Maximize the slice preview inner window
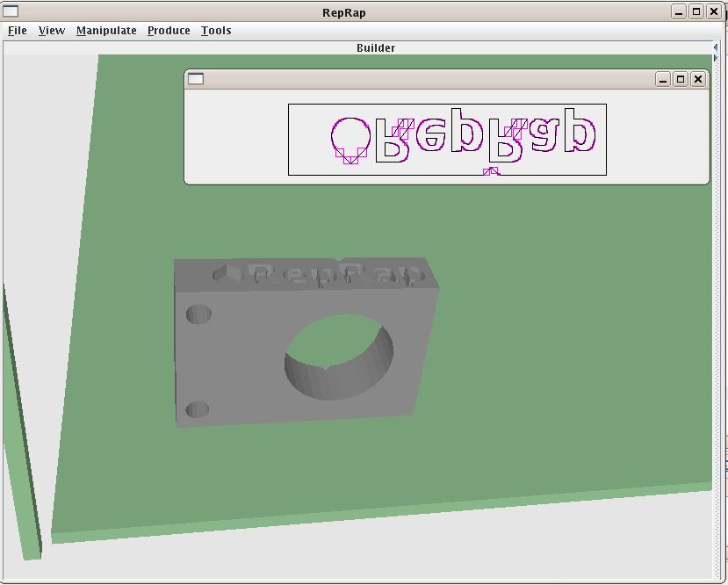Screen dimensions: 728x585 pyautogui.click(x=681, y=79)
